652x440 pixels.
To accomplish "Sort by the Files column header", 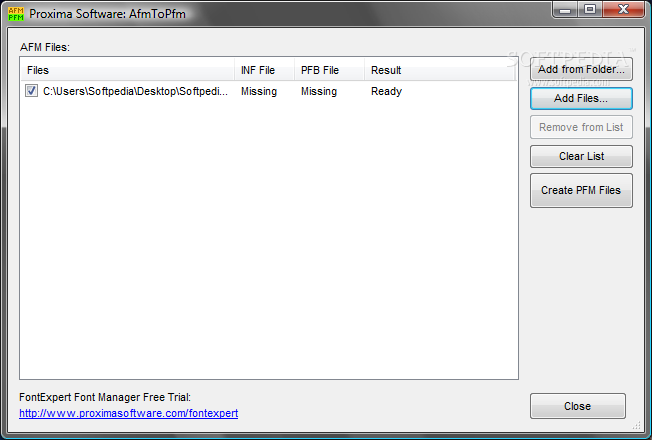I will tap(128, 70).
